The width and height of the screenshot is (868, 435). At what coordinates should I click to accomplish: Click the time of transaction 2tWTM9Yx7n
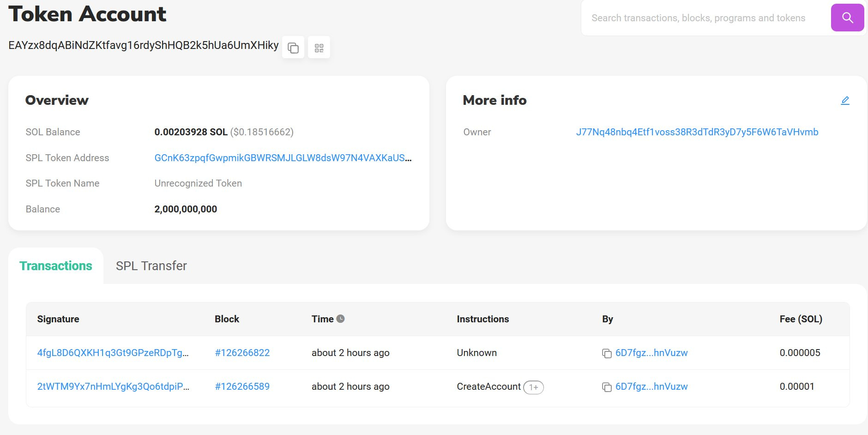point(350,387)
